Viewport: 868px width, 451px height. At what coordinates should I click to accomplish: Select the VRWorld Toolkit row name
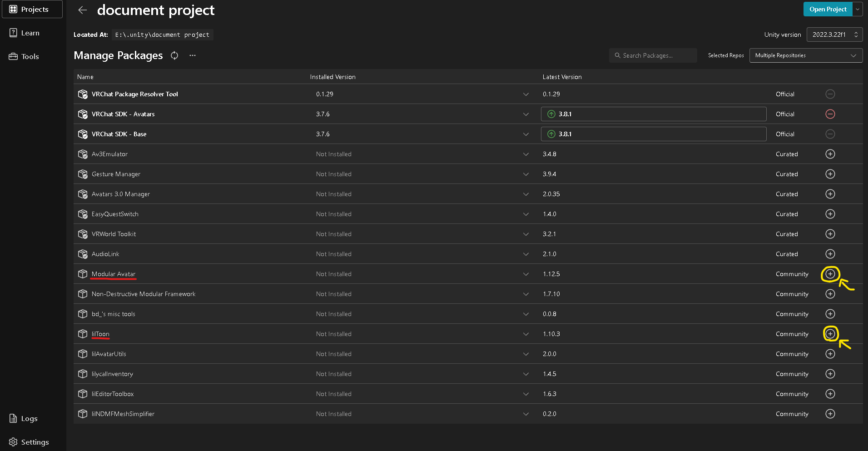click(114, 234)
